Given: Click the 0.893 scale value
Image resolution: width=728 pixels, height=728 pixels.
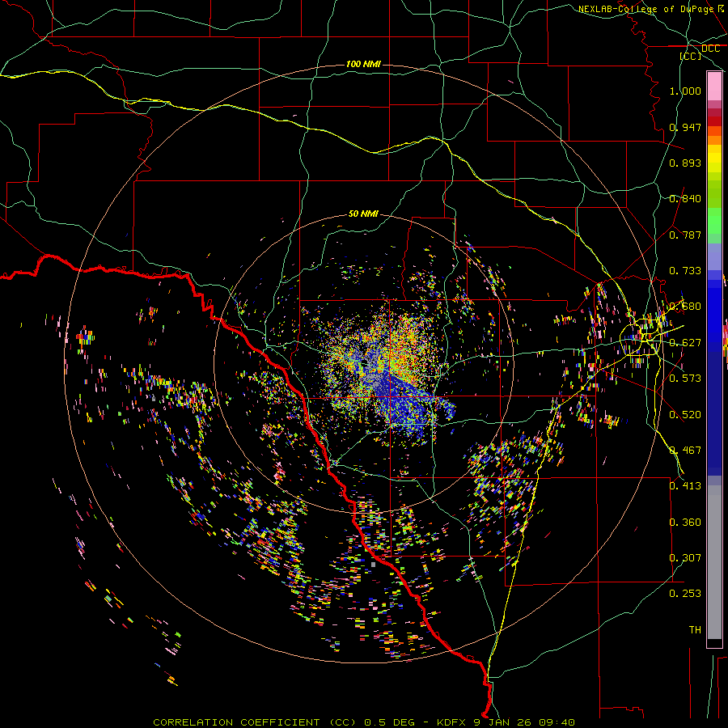Looking at the screenshot, I should point(685,163).
